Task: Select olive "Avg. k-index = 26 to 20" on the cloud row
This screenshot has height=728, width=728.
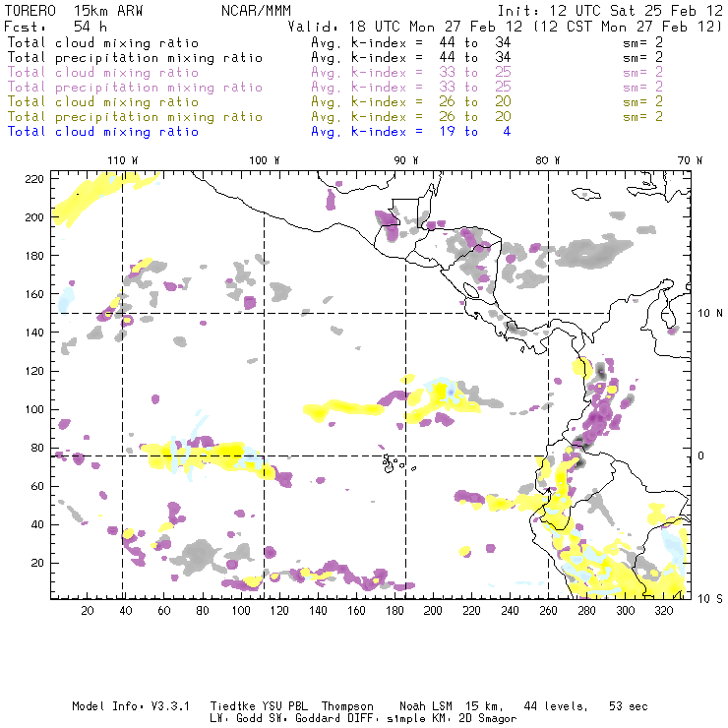Action: 411,101
